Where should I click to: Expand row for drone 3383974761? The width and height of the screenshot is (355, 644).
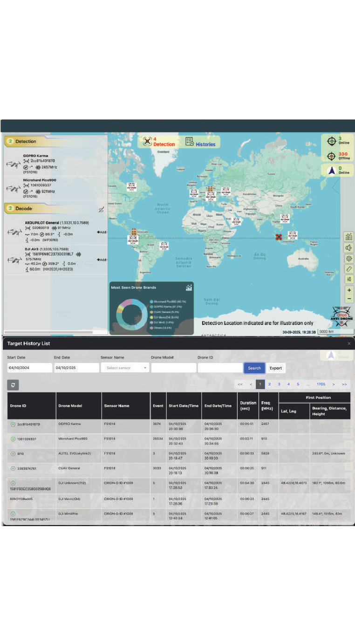(13, 468)
